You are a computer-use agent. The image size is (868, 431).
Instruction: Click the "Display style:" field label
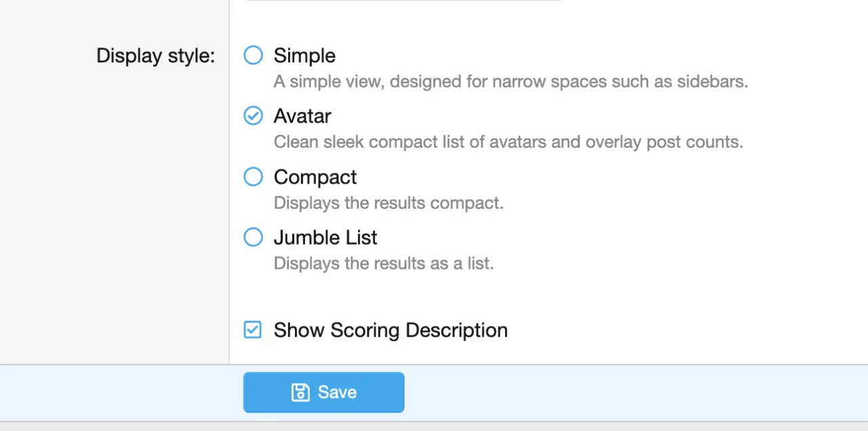[155, 56]
